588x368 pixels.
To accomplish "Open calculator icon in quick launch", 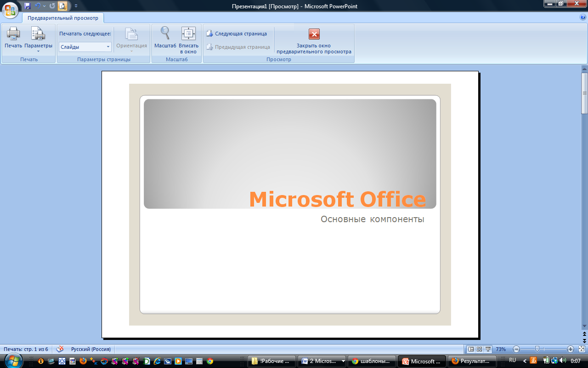I will click(x=199, y=361).
